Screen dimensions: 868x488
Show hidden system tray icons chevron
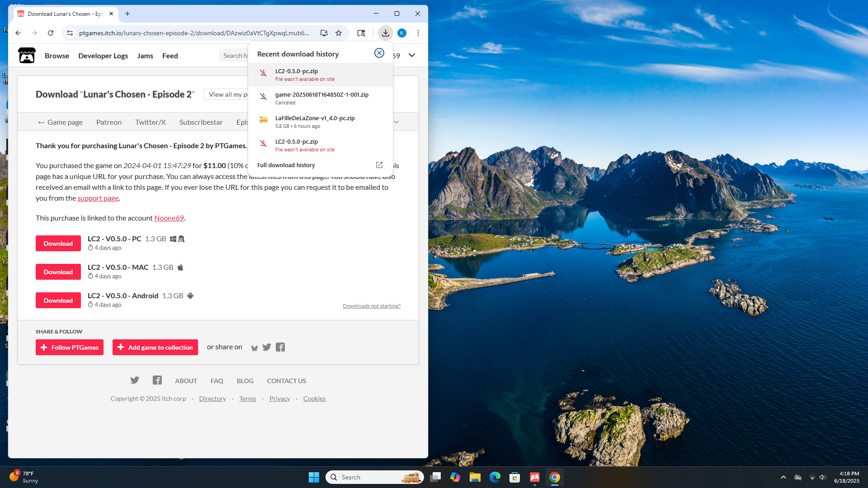click(783, 477)
